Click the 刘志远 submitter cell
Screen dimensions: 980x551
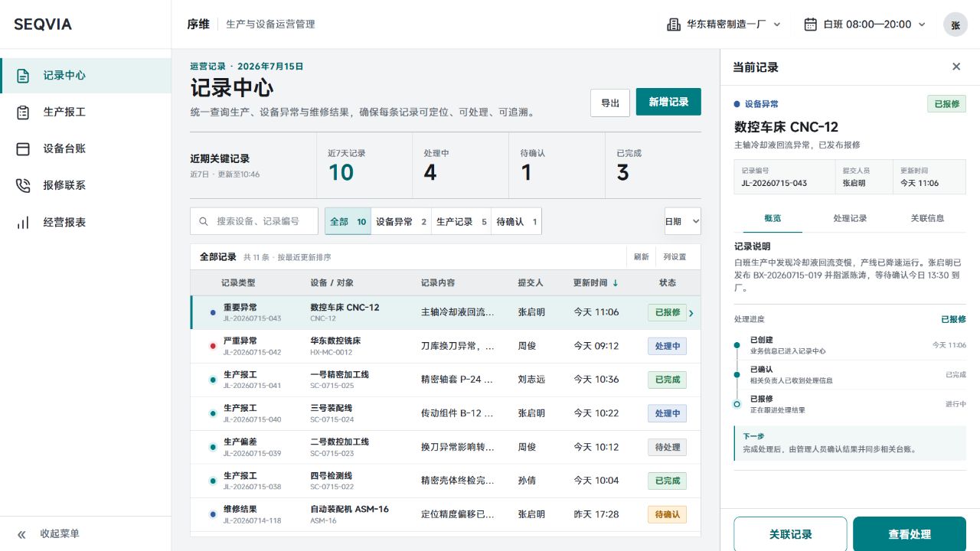tap(531, 380)
